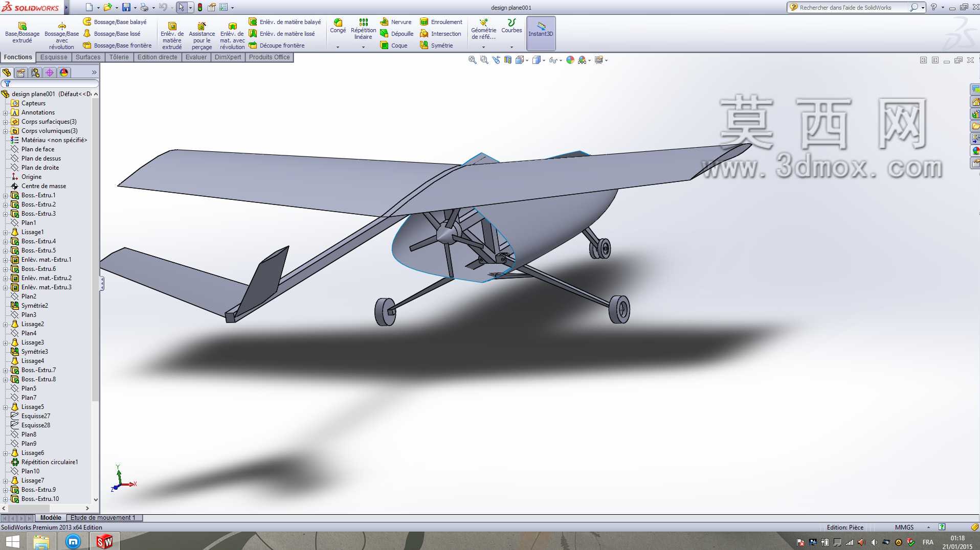
Task: Select the Répétition linéaire tool
Action: (x=364, y=29)
